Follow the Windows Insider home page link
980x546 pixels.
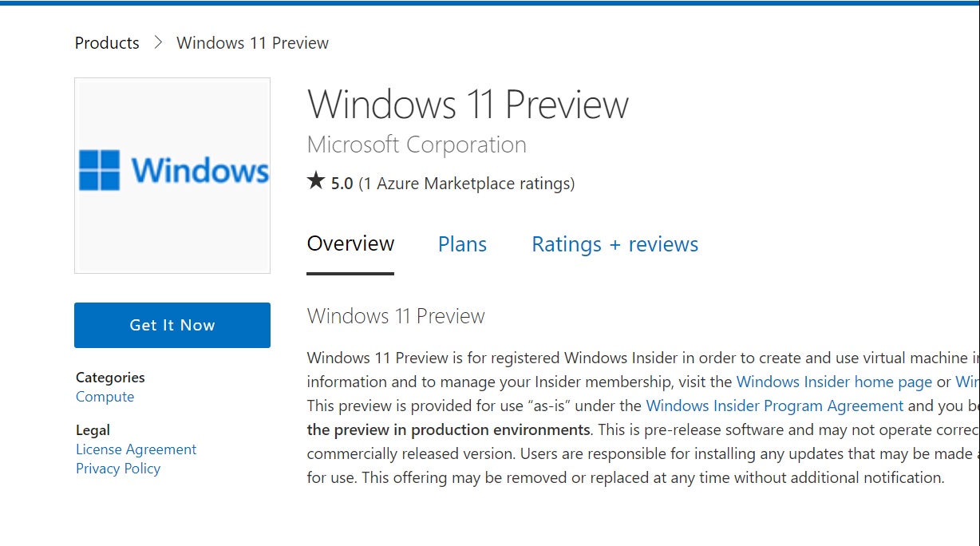pyautogui.click(x=834, y=382)
